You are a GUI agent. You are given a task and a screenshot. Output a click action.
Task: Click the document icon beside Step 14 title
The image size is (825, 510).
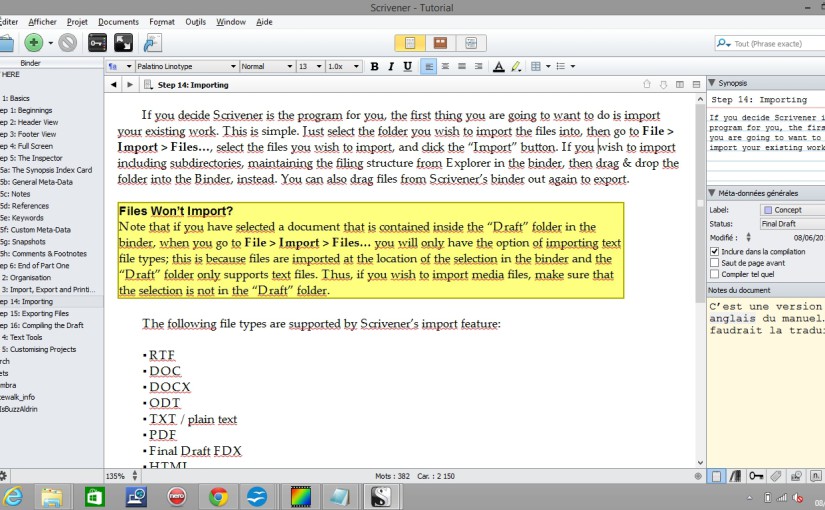point(148,85)
